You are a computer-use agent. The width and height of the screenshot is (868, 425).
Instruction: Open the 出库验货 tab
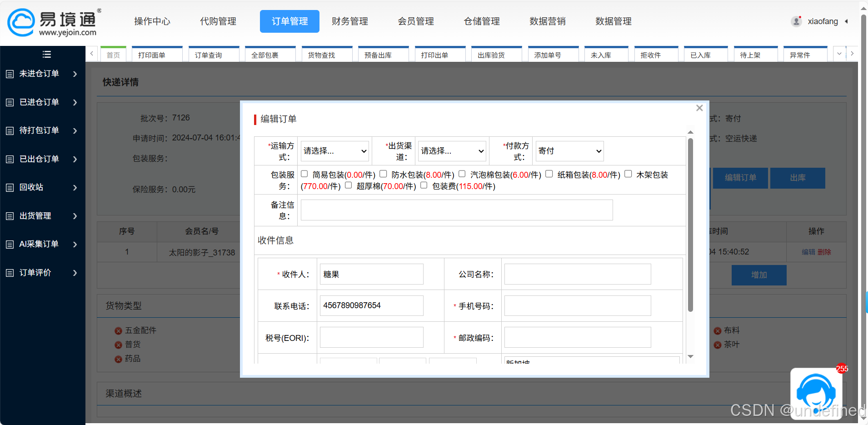click(x=497, y=55)
